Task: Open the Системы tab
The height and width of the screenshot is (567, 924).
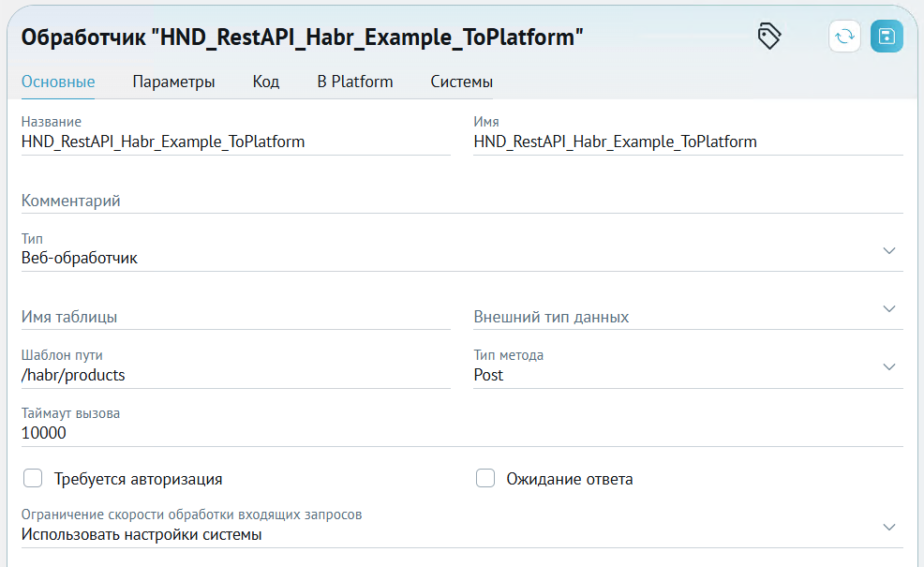Action: click(x=461, y=82)
